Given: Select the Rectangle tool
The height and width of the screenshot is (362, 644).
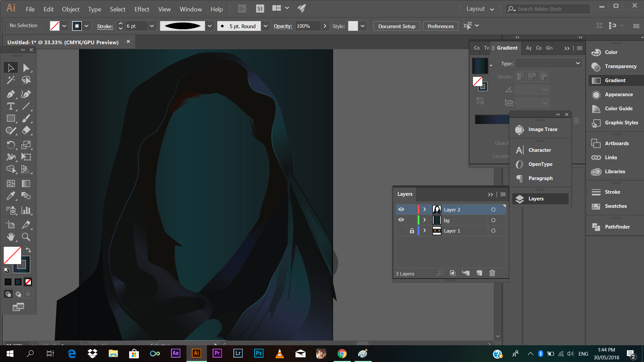Looking at the screenshot, I should click(11, 118).
